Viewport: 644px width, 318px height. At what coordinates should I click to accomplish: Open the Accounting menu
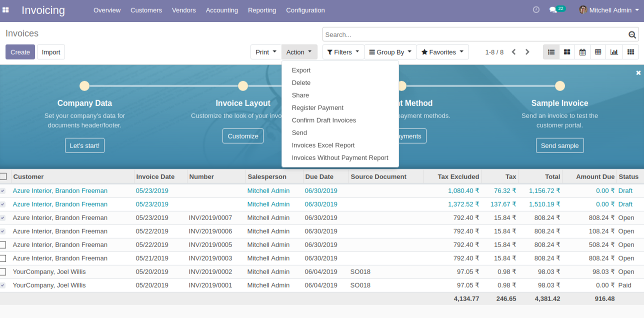pyautogui.click(x=222, y=10)
